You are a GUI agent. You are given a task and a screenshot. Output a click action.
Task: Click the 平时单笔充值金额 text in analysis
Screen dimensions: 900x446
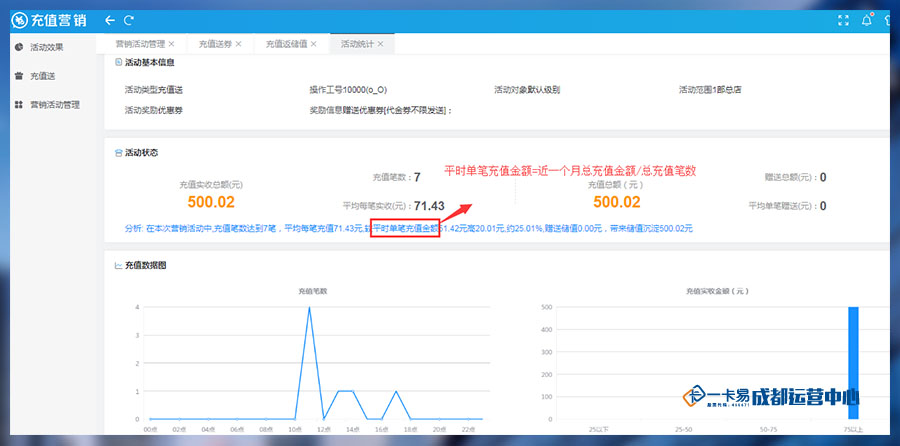tap(405, 228)
